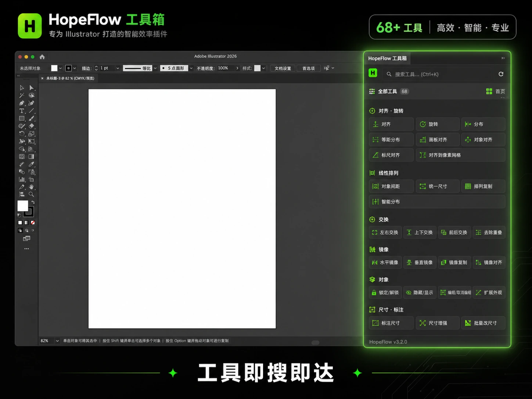Pick the Eyedropper tool
Viewport: 532px width, 399px height.
(32, 164)
